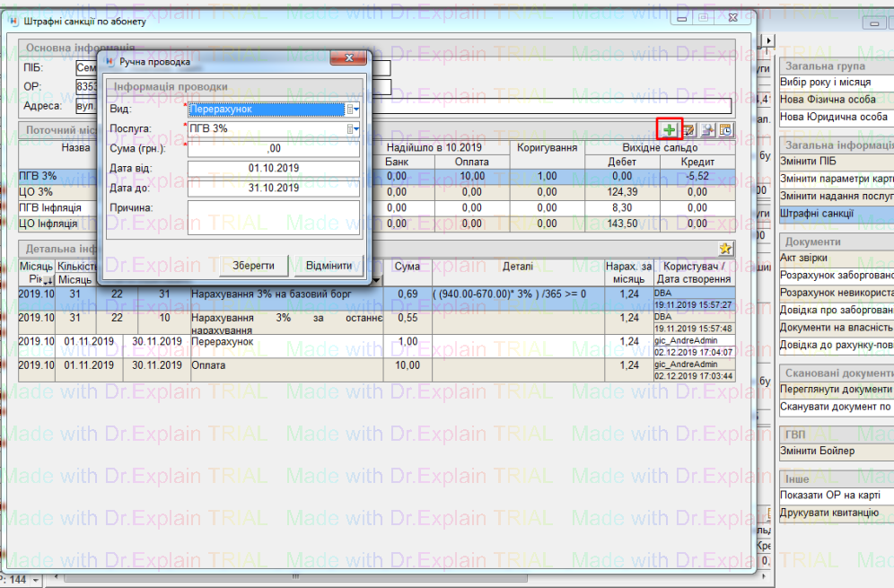Screen dimensions: 894x588
Task: Click the person search icon in the toolbar
Action: click(x=707, y=130)
